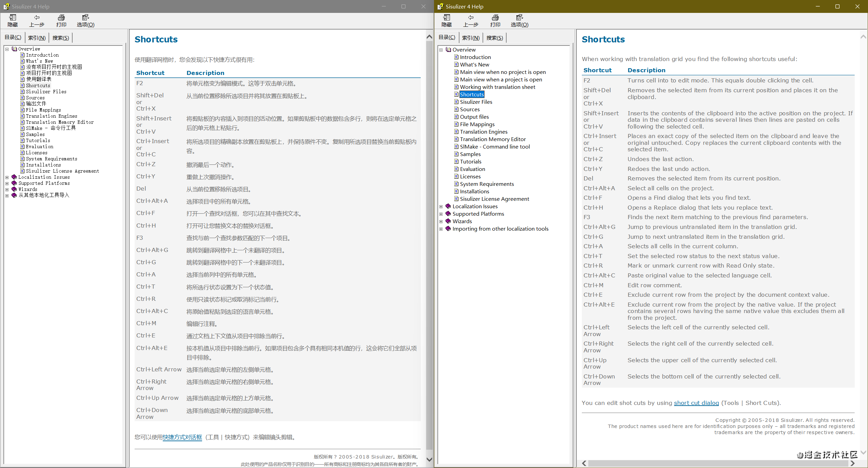Expand Wizards node in right window tree
868x468 pixels.
pos(441,221)
